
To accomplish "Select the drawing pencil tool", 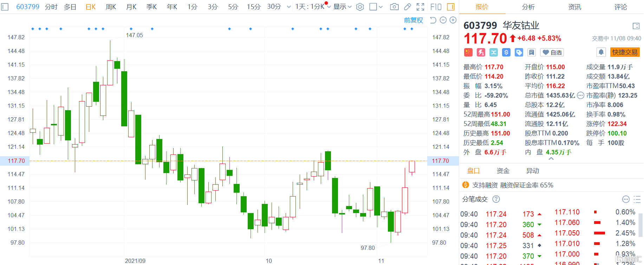I will pyautogui.click(x=408, y=7).
